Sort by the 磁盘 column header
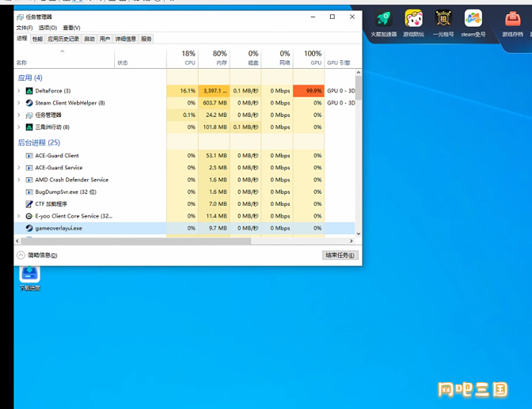The image size is (532, 409). (x=245, y=58)
